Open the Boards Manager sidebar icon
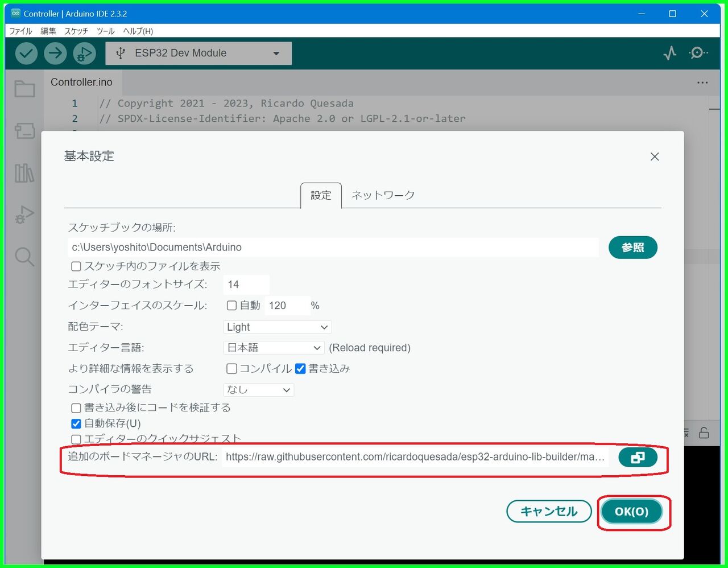 click(x=24, y=131)
